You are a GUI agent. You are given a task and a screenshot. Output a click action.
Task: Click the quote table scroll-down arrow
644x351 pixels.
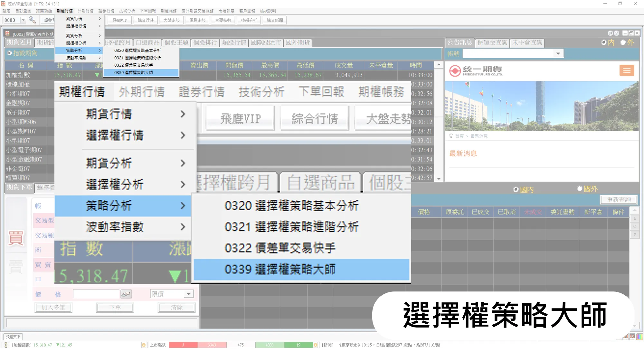[439, 179]
